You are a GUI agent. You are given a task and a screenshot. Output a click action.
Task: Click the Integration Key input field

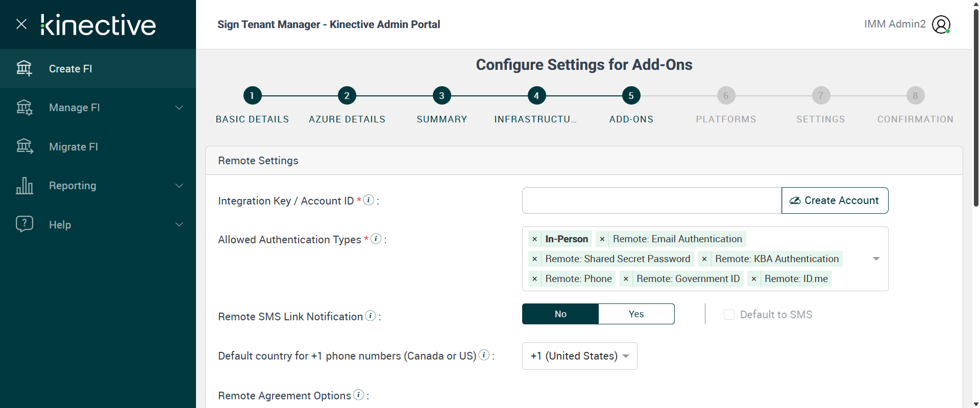tap(651, 200)
